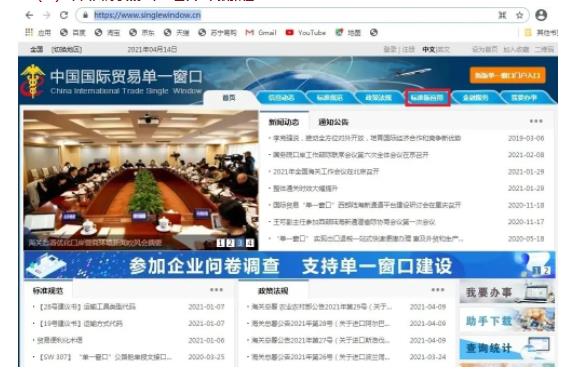Open the 政策法规 navigation tab
This screenshot has height=374, width=584.
point(378,98)
